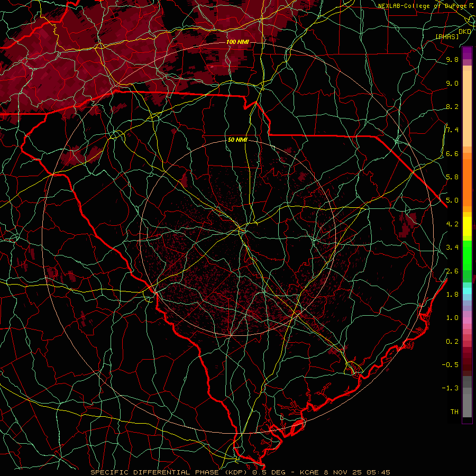476x476 pixels.
Task: Click the 1.0 value on color scale
Action: (x=452, y=318)
